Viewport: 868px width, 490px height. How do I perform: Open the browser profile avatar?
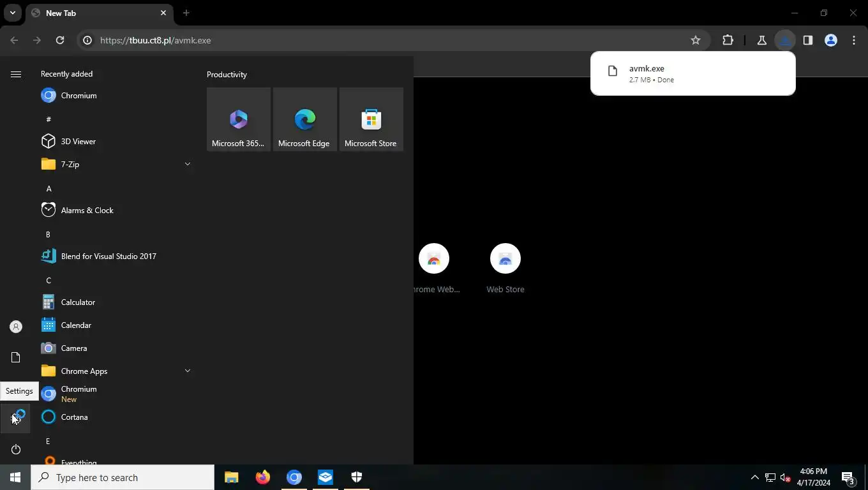831,40
